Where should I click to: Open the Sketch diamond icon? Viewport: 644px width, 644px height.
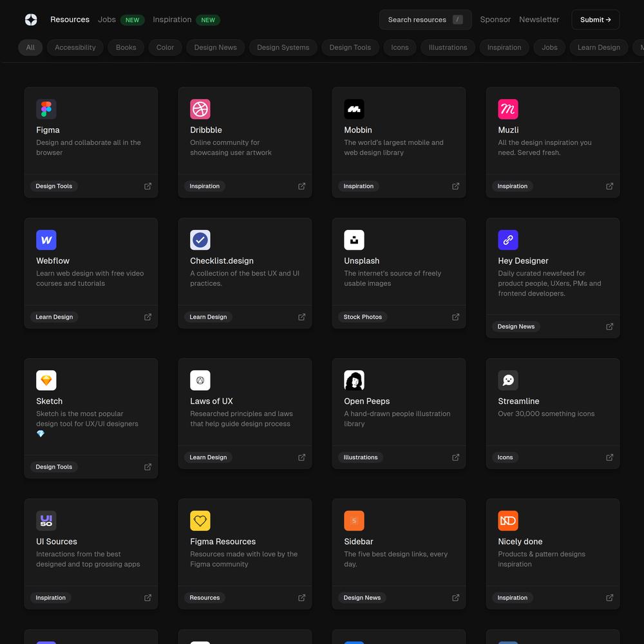pos(46,381)
